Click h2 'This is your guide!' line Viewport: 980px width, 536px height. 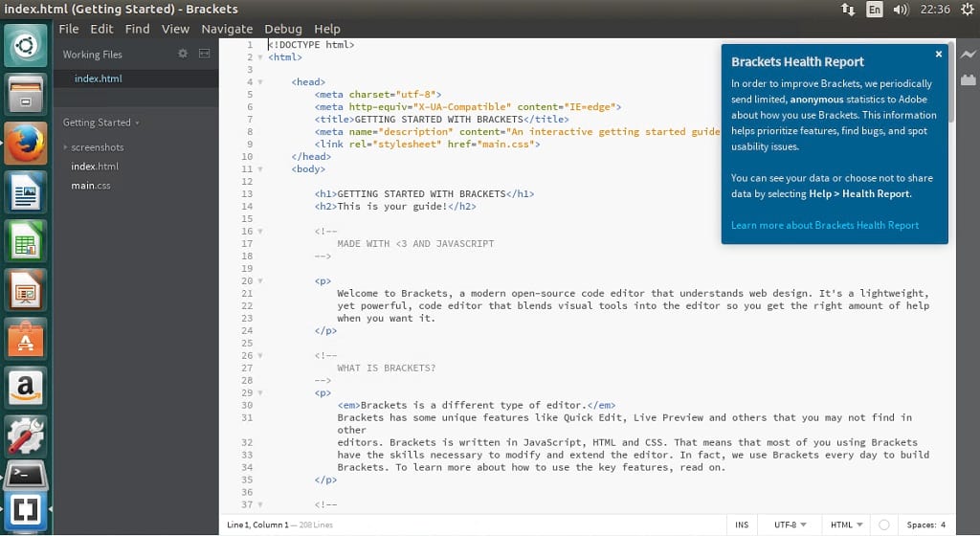(395, 206)
